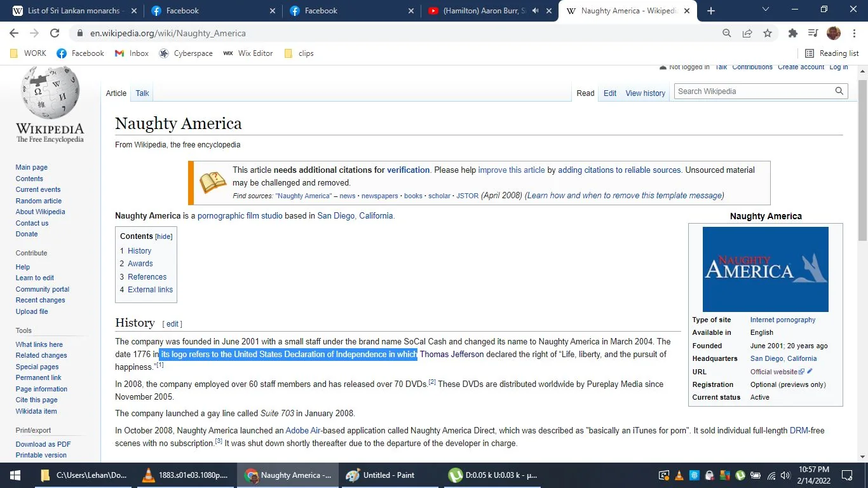868x488 pixels.
Task: Mute the Hamilton Aaron Burr tab audio
Action: click(535, 11)
